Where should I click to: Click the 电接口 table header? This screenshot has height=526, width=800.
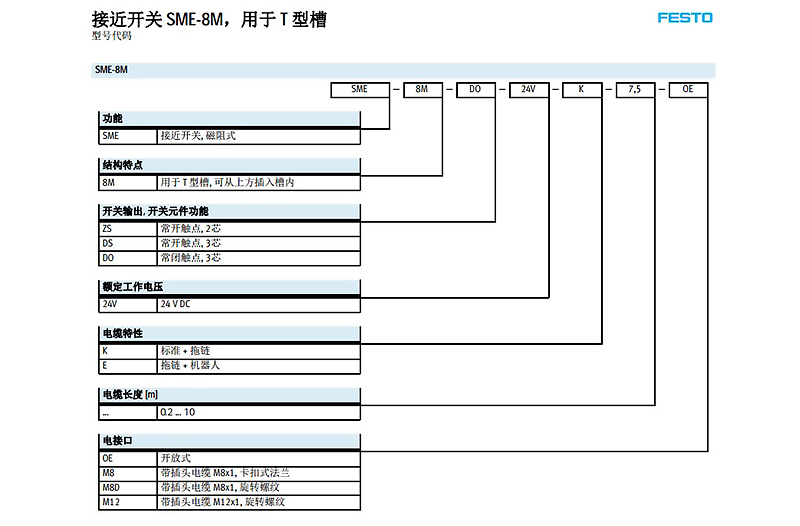pos(230,441)
